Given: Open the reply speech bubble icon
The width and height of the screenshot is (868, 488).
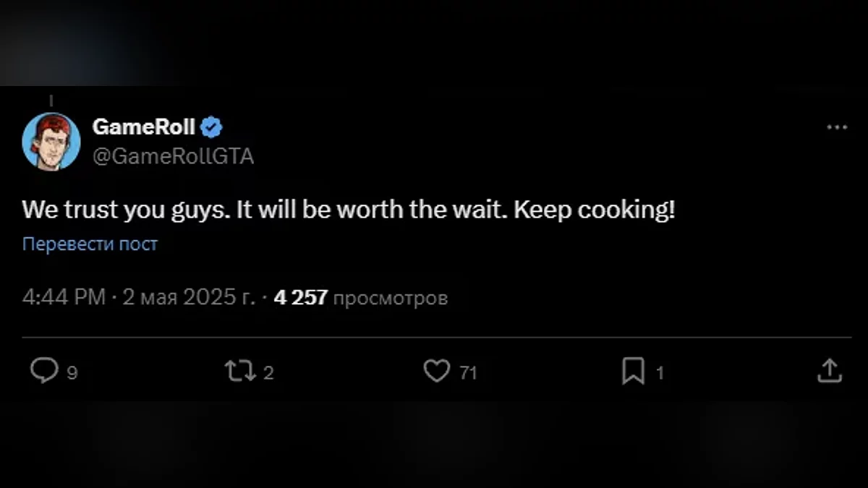Looking at the screenshot, I should pos(44,372).
